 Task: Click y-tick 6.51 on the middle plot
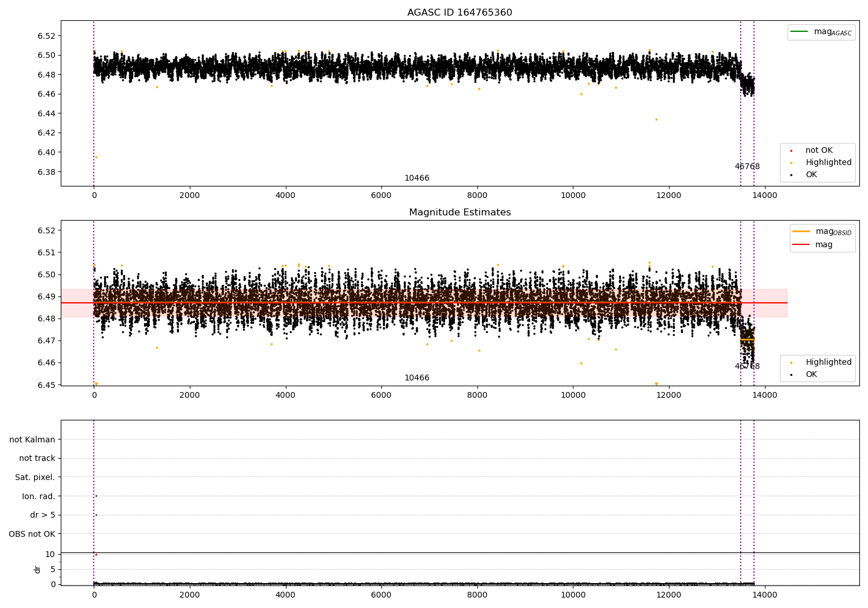tap(46, 252)
